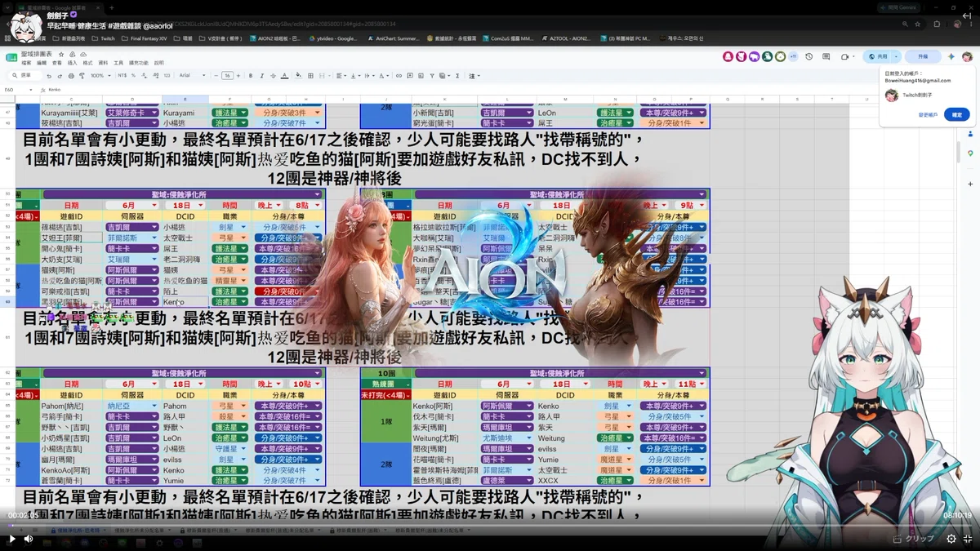Click the font size field showing 16
The width and height of the screenshot is (980, 551).
pos(227,75)
